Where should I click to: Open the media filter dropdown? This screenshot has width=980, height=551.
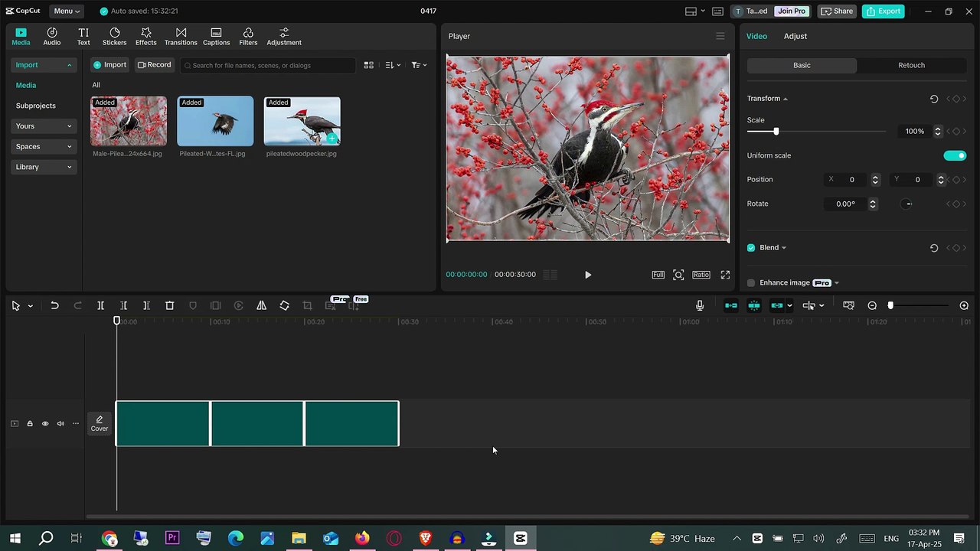pyautogui.click(x=419, y=65)
